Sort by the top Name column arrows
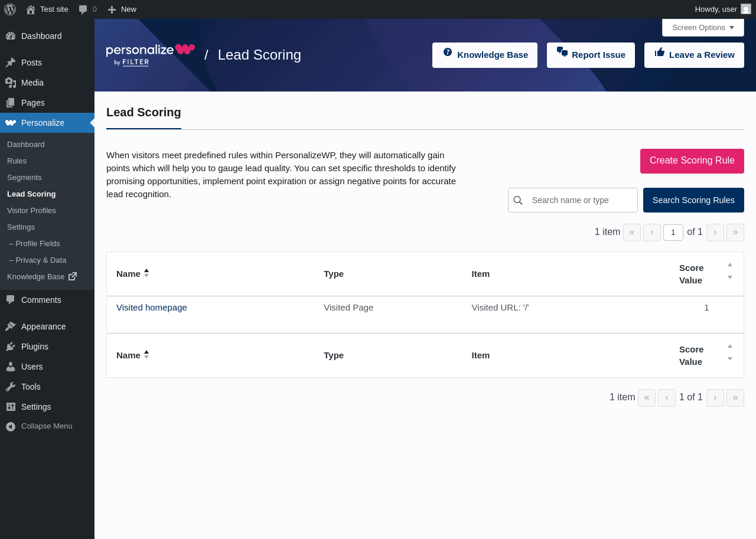 (x=146, y=273)
